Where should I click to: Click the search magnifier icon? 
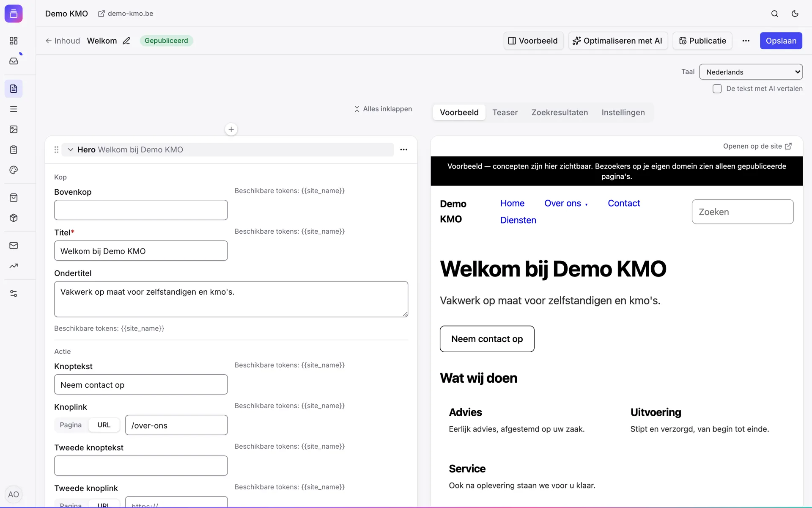774,14
